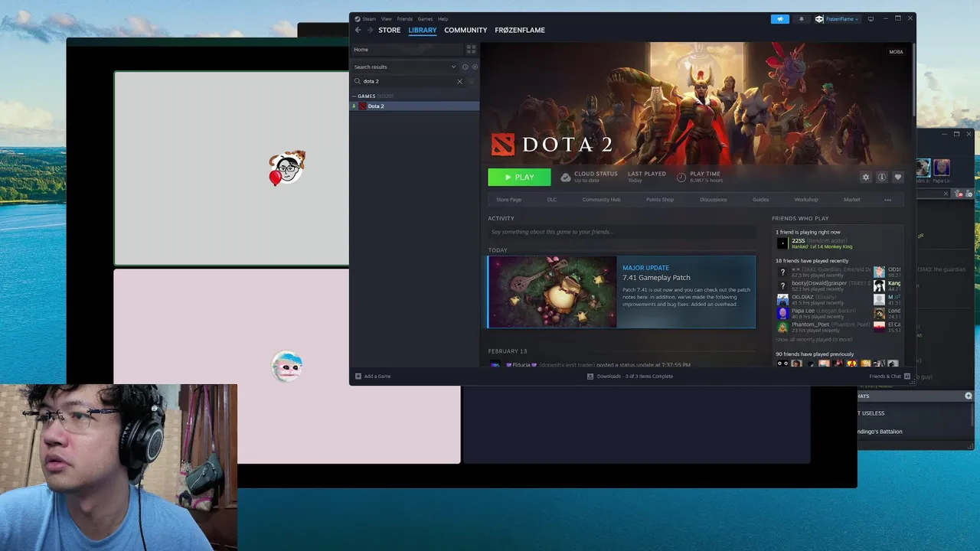Click OG.DIAZ in the friends list
The image size is (980, 551).
click(x=802, y=297)
